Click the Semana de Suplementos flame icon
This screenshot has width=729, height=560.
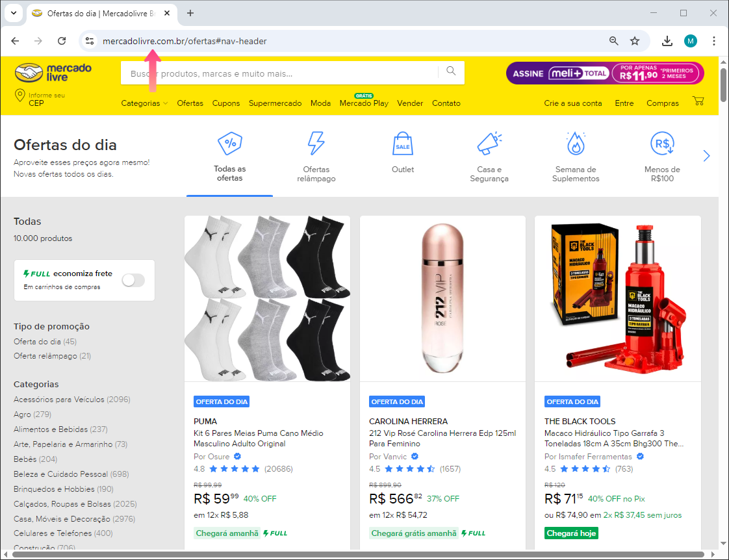coord(576,144)
